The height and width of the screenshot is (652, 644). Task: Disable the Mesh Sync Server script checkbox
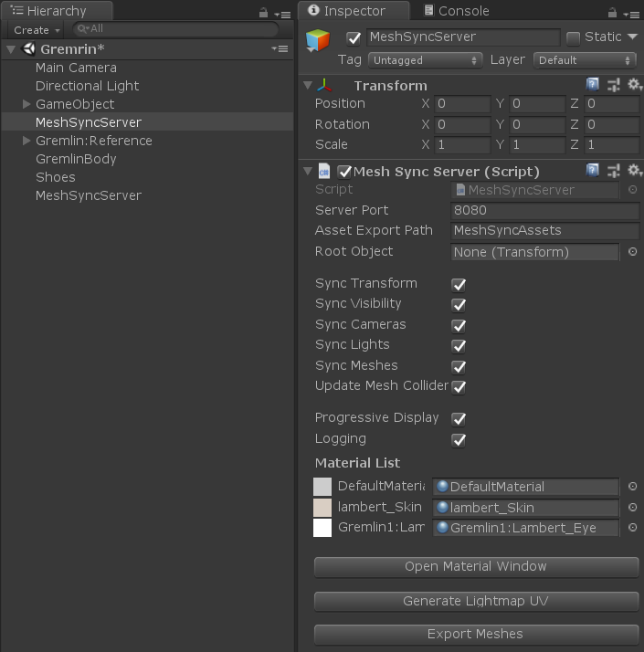click(344, 172)
